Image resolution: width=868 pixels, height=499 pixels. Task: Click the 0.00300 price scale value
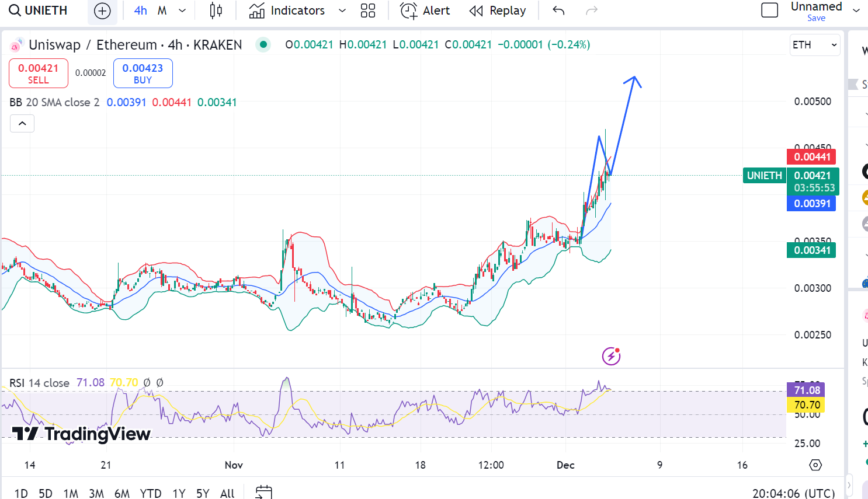coord(813,288)
